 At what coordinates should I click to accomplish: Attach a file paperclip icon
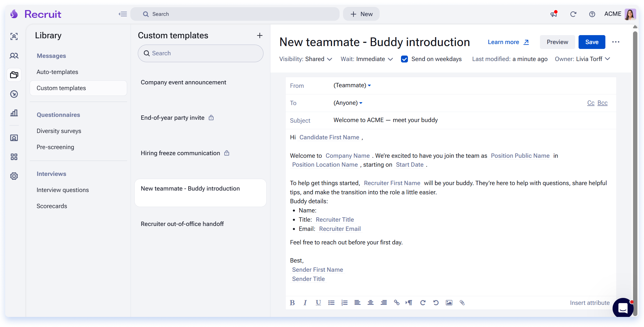(462, 303)
